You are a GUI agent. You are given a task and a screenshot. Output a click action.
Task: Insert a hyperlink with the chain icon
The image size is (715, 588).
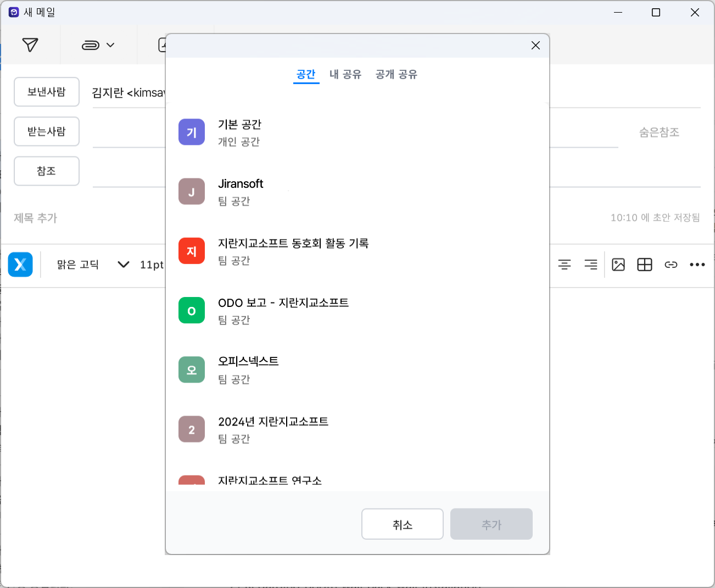(x=671, y=265)
